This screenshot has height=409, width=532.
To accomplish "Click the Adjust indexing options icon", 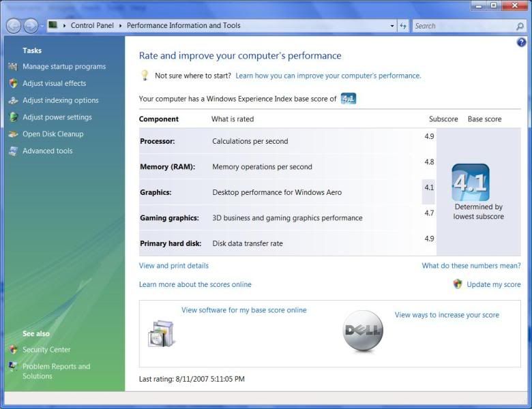I will coord(13,100).
